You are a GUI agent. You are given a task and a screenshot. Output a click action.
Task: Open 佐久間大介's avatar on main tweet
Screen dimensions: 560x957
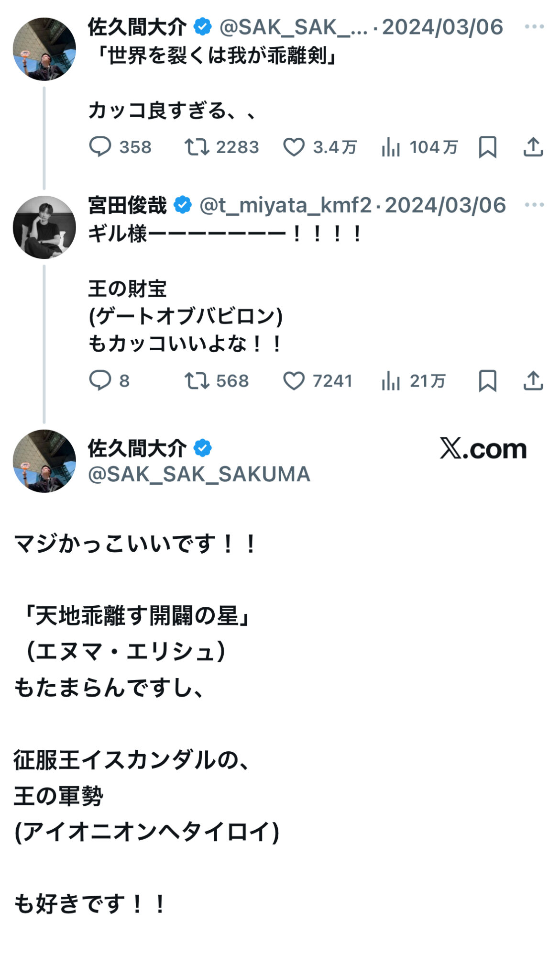44,461
